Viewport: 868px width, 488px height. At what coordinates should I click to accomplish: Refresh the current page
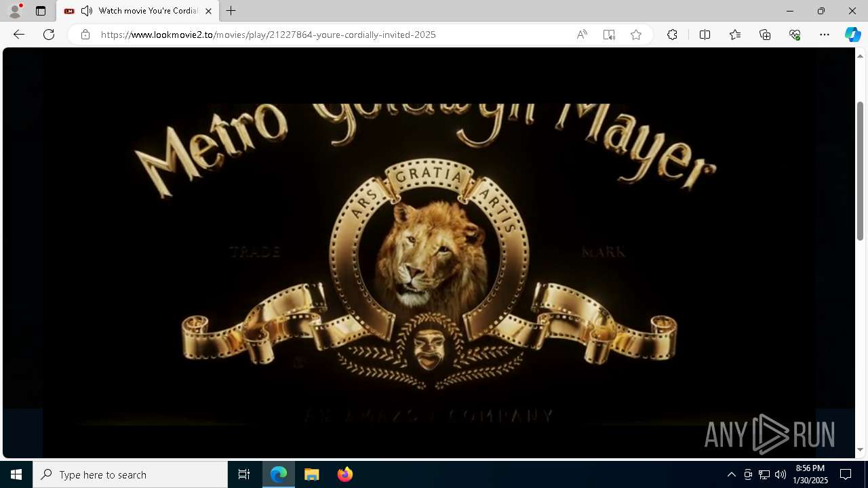click(x=49, y=35)
